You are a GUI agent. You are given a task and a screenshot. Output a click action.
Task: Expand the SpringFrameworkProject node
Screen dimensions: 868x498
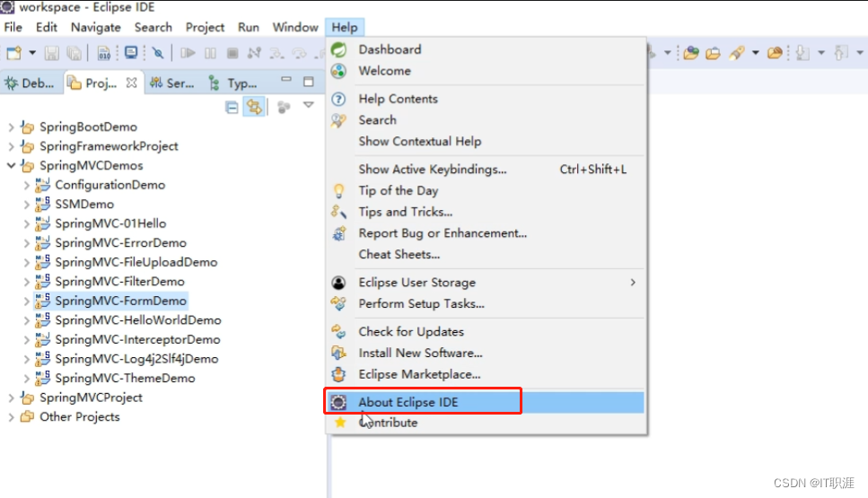pyautogui.click(x=11, y=146)
